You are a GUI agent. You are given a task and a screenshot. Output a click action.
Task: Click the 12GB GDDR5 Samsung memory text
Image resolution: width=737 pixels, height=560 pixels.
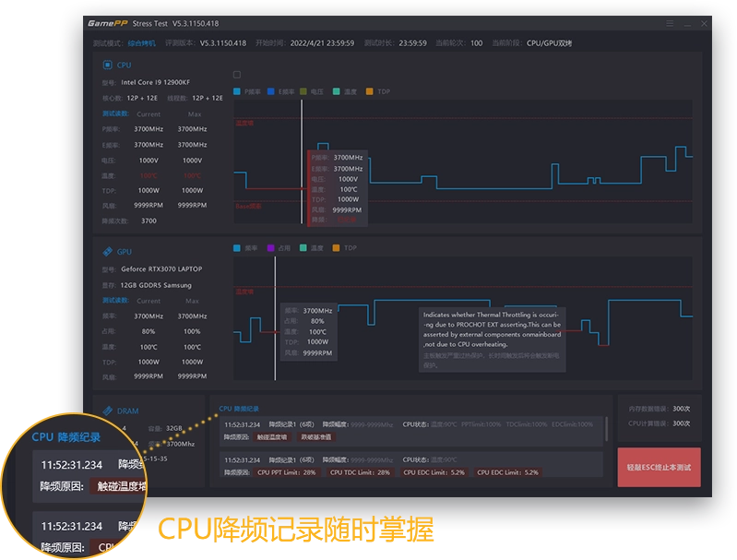(x=156, y=285)
